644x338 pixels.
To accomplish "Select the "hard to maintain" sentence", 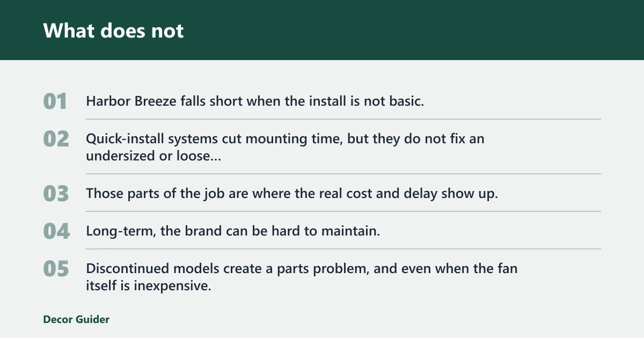I will click(233, 231).
